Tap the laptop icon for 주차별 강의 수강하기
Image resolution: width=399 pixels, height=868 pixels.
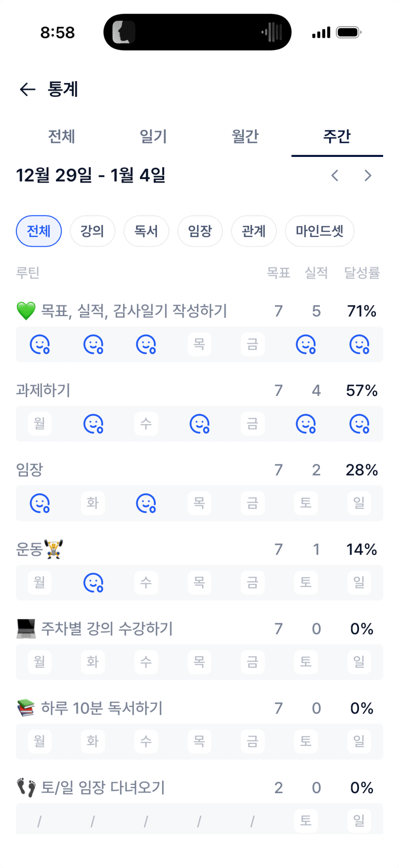(x=26, y=629)
